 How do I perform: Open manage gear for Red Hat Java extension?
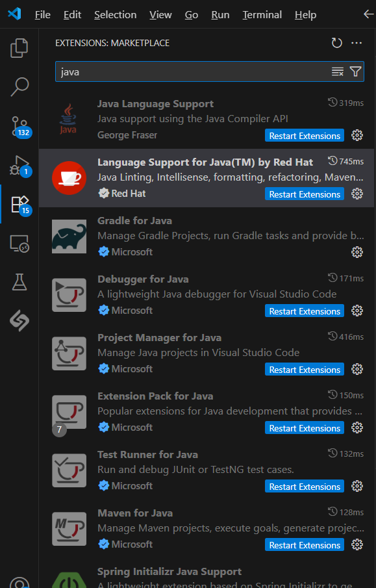point(357,194)
